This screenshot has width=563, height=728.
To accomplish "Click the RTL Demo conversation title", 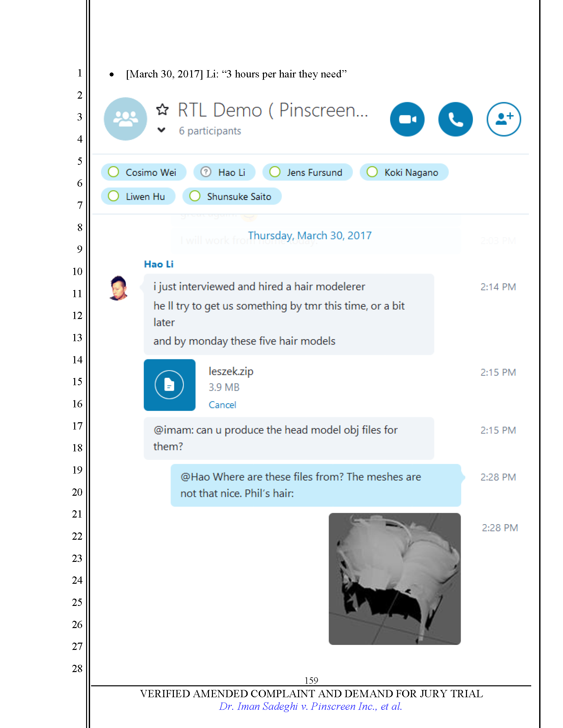I will (273, 110).
